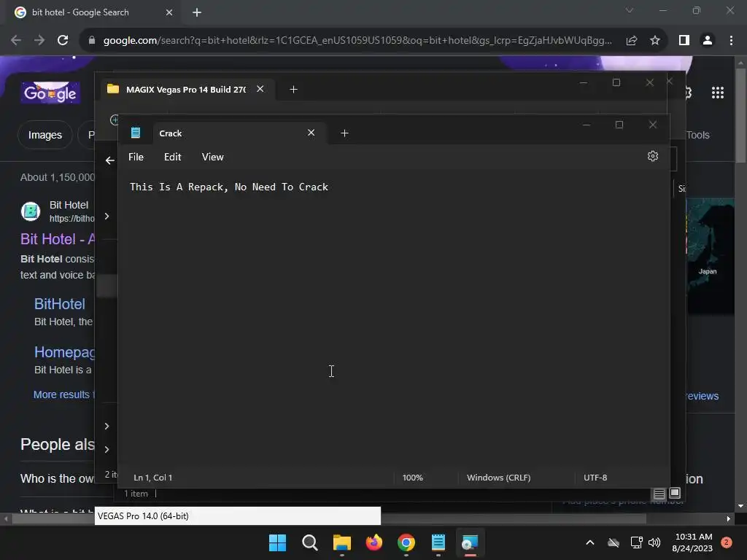
Task: Click the Chrome address bar URL
Action: tap(357, 41)
